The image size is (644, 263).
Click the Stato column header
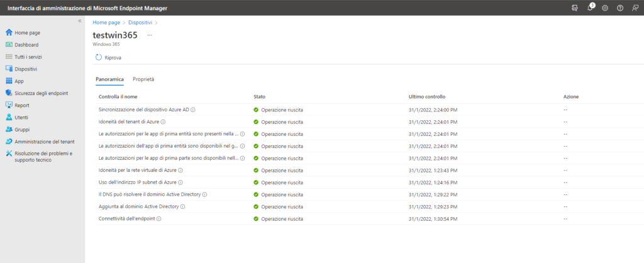pyautogui.click(x=260, y=96)
